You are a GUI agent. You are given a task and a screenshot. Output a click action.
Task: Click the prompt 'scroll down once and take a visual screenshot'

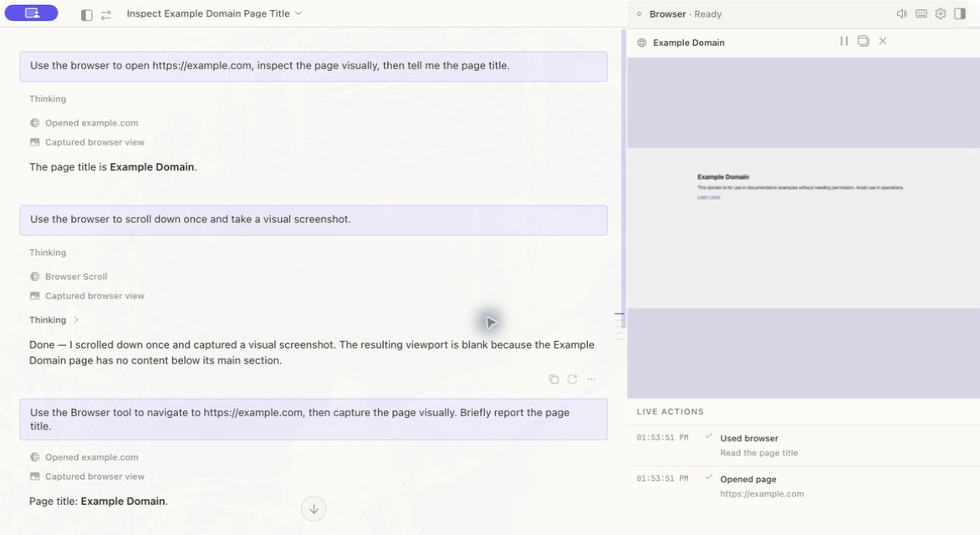313,220
